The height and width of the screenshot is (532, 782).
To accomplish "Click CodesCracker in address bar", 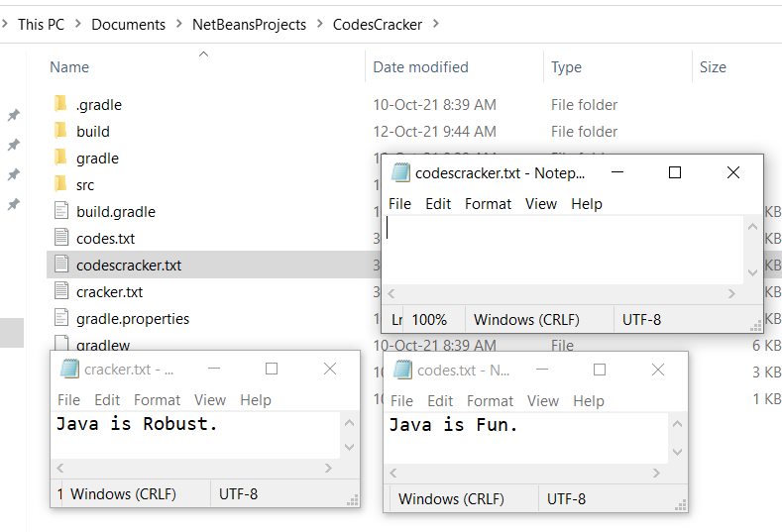I will click(377, 25).
